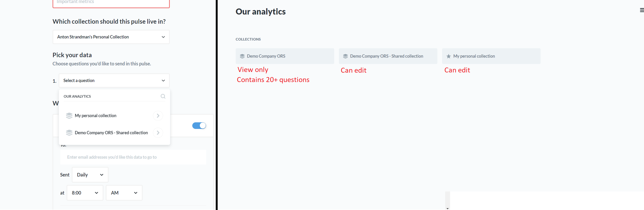Viewport: 644px width, 210px height.
Task: Click the layers icon on Demo Company ORS card
Action: pos(242,56)
